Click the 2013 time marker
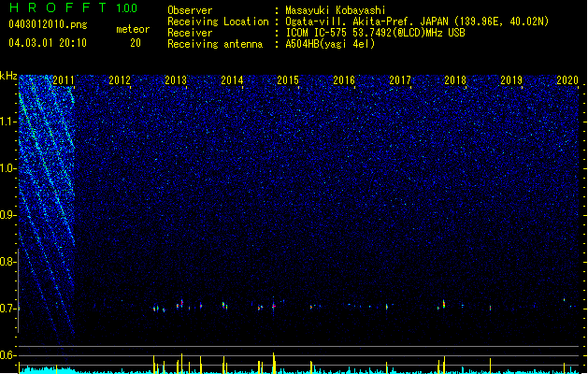Screen dimensions: 588x374 [176, 80]
